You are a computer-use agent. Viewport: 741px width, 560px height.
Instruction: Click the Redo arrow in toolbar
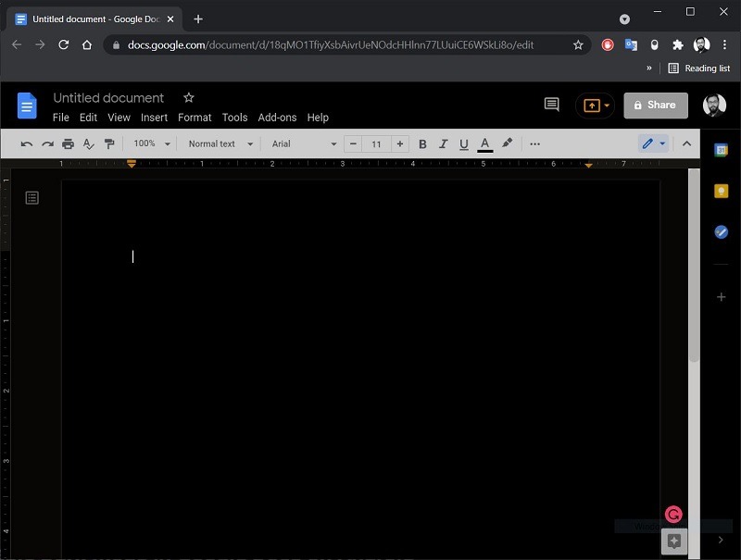click(47, 144)
